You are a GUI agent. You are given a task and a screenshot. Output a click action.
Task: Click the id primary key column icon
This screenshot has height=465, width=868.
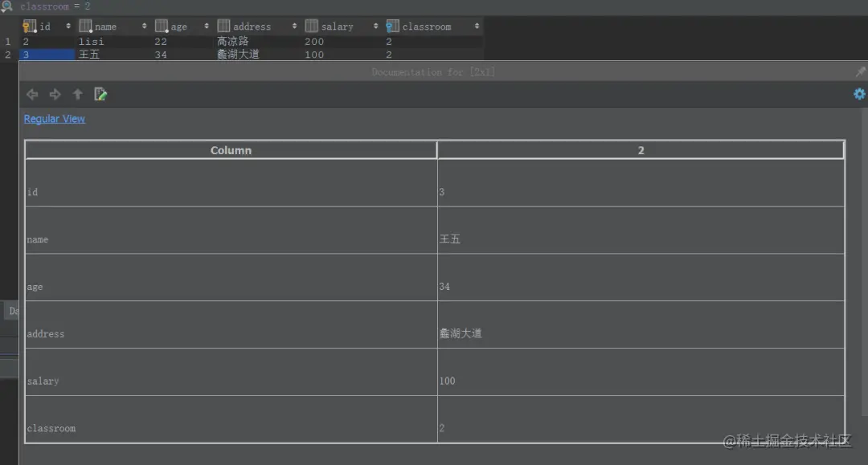click(30, 26)
